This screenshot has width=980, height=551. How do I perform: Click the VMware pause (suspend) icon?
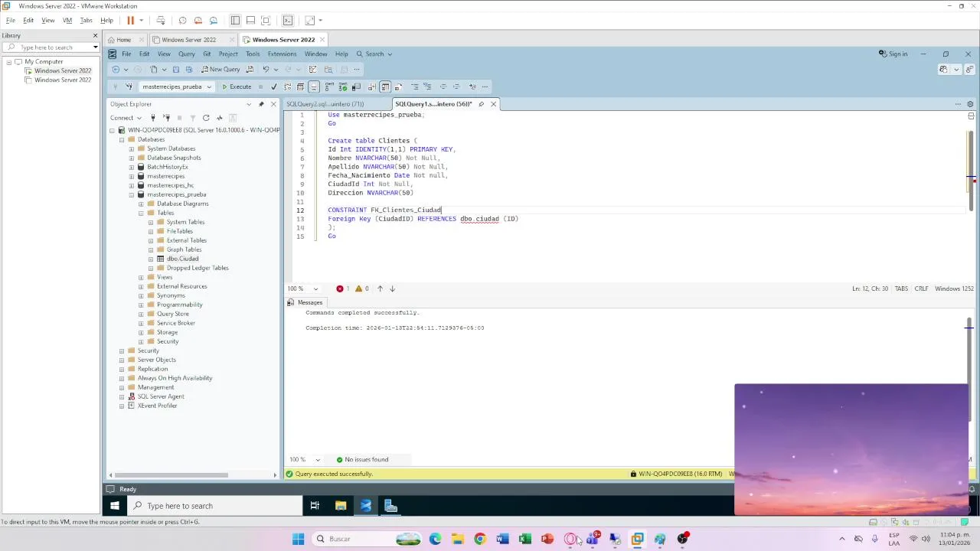click(x=131, y=20)
